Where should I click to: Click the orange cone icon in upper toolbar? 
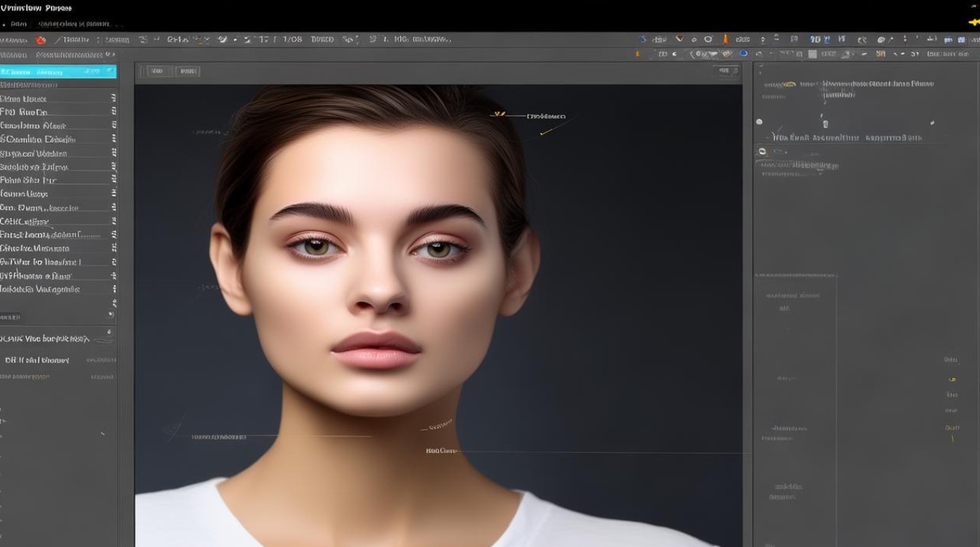click(x=725, y=39)
